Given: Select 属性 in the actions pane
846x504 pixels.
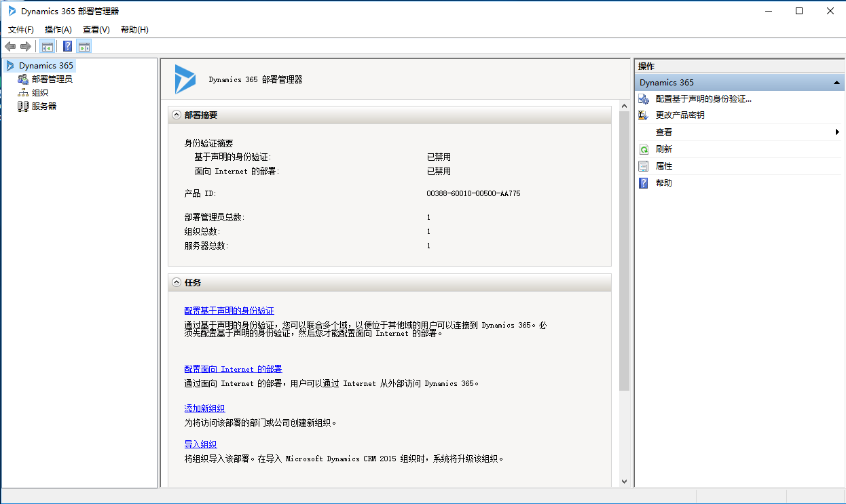Looking at the screenshot, I should coord(664,166).
